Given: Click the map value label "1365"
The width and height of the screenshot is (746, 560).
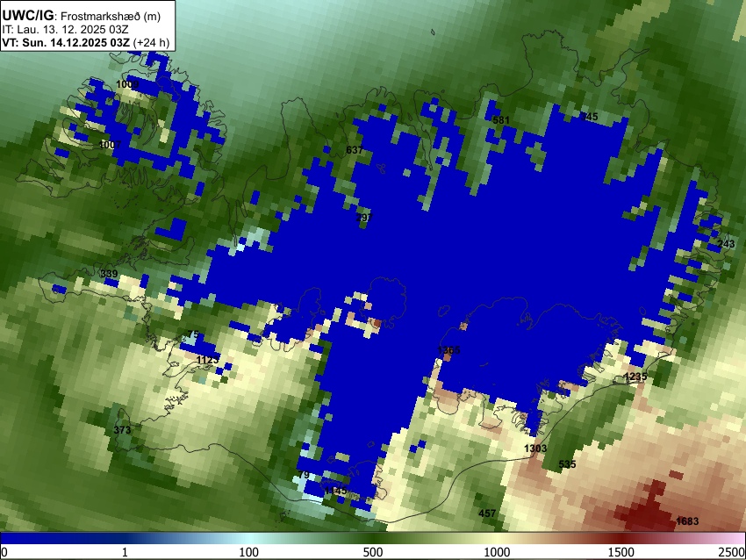Looking at the screenshot, I should 449,350.
